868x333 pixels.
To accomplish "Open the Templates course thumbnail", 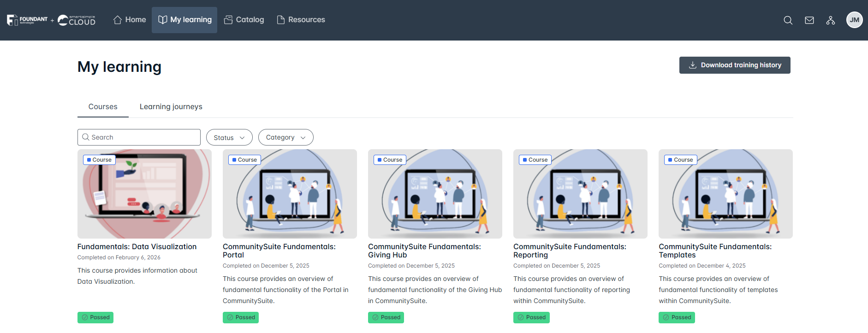I will (725, 194).
